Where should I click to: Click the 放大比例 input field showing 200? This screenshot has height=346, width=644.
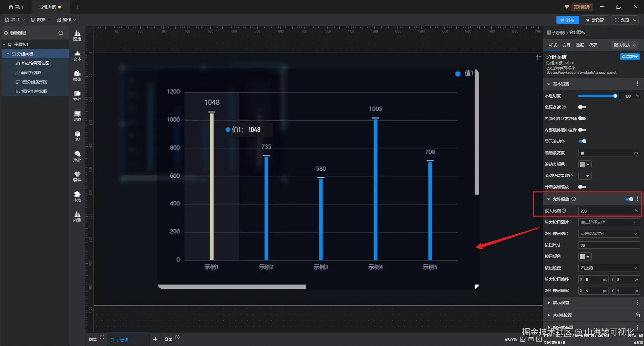click(609, 211)
